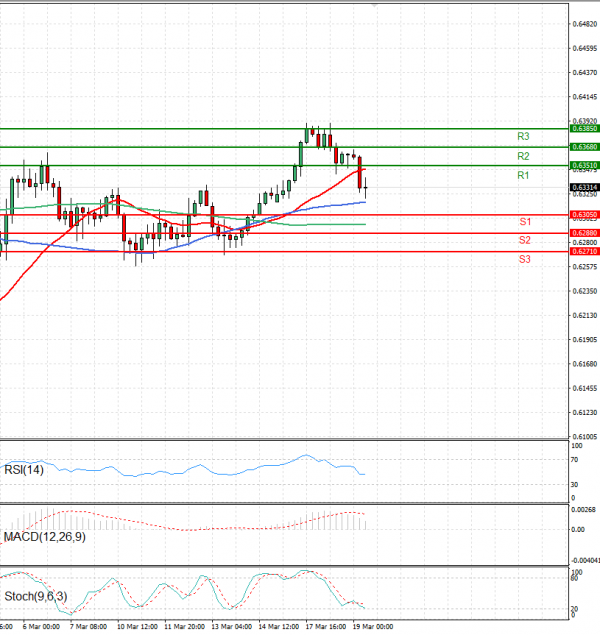Click the 10 Mar 12:00 time label
The height and width of the screenshot is (635, 600).
[137, 627]
